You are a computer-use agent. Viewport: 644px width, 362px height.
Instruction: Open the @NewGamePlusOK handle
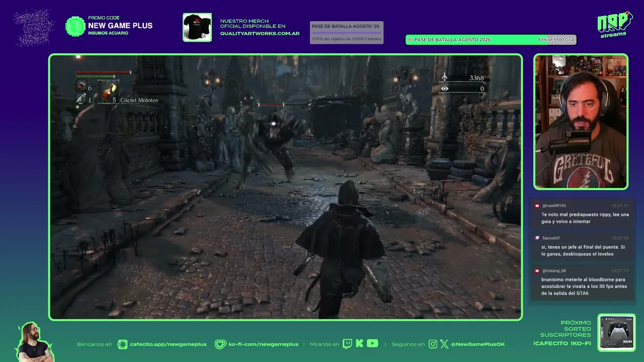[477, 344]
